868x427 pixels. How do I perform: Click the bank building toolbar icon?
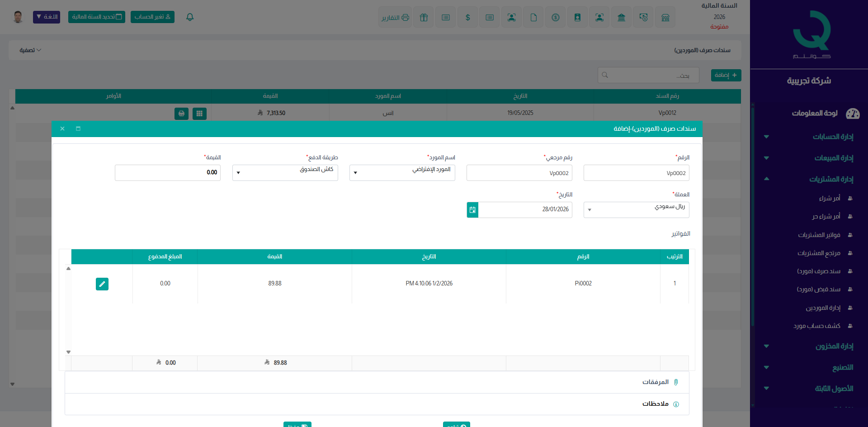click(x=621, y=18)
